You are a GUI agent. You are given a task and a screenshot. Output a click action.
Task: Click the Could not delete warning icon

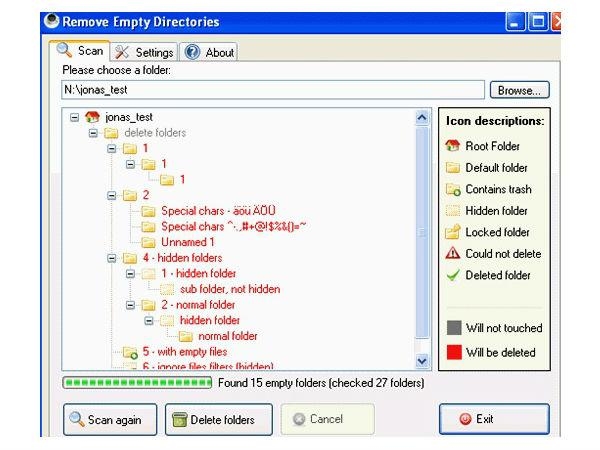tap(453, 253)
